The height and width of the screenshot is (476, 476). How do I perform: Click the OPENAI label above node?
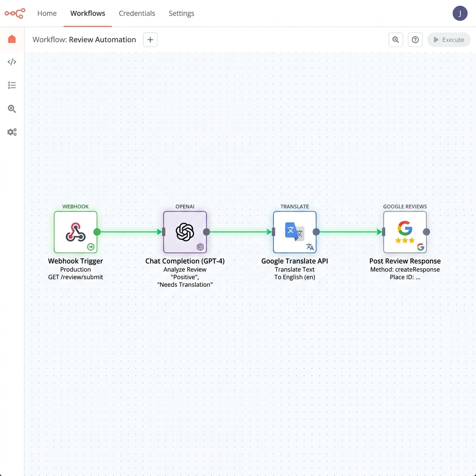click(x=185, y=206)
